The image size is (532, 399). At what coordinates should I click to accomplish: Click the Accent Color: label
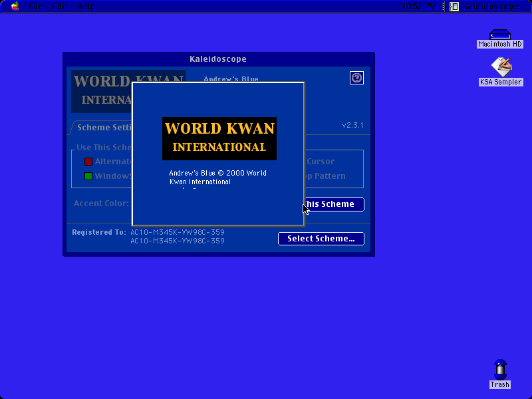(x=101, y=203)
